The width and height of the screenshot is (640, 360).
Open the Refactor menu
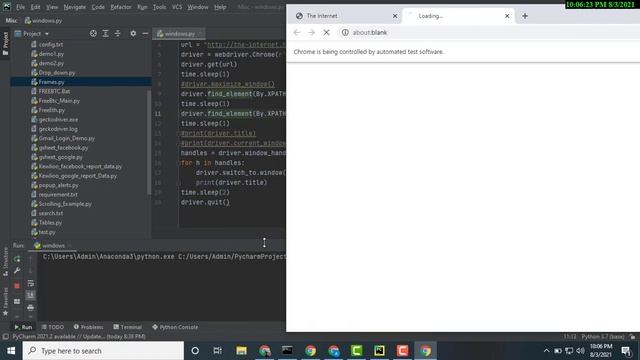121,7
